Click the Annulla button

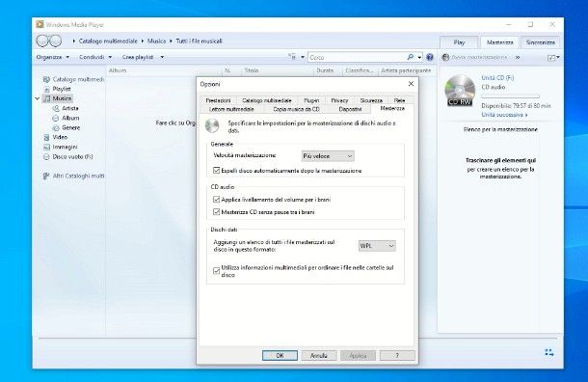tap(319, 355)
